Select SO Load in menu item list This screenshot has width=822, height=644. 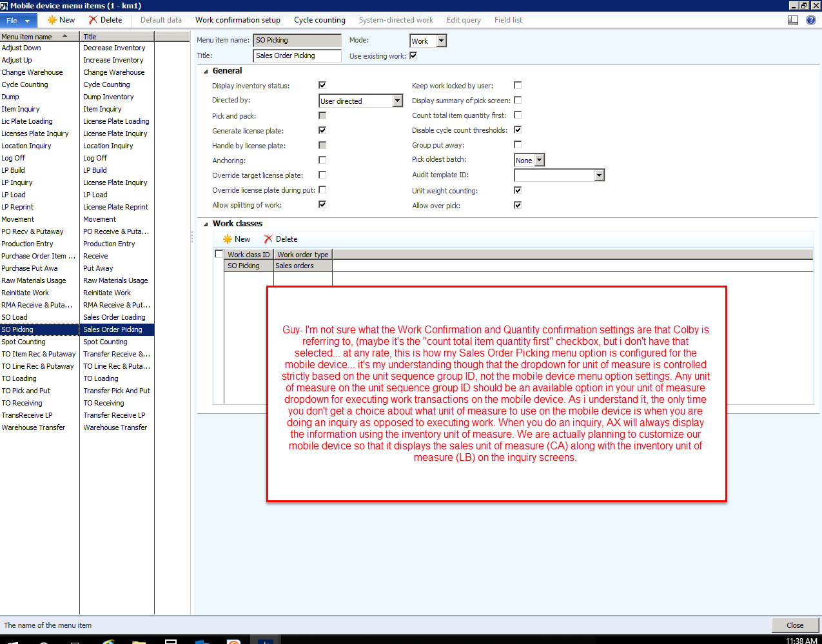click(15, 317)
